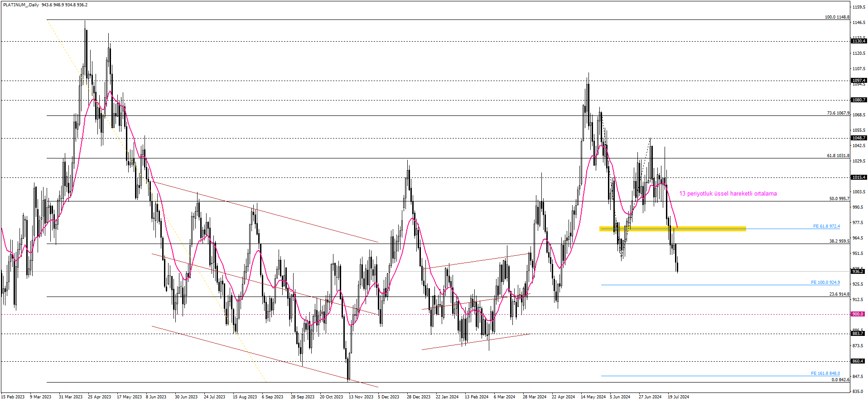Viewport: 868px width, 402px height.
Task: Click the 1120.5 price scale value
Action: pos(859,53)
